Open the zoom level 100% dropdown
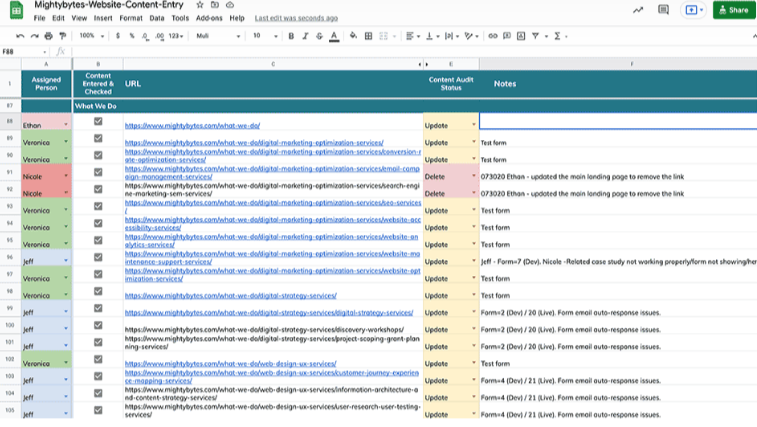This screenshot has width=757, height=427. (x=91, y=36)
